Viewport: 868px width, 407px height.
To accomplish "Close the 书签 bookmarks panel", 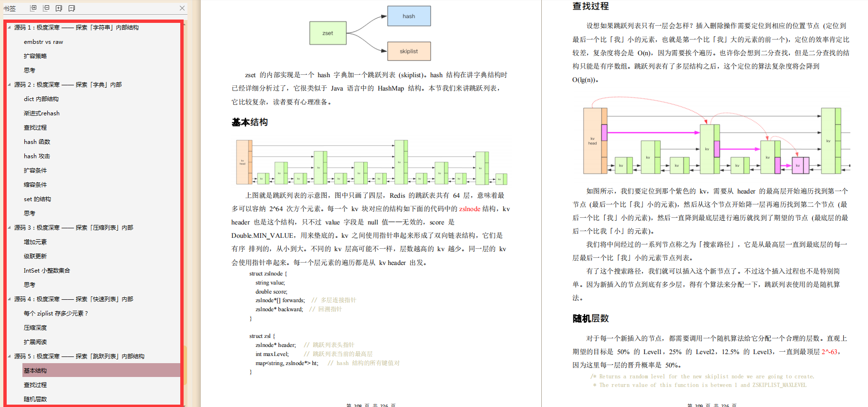I will tap(182, 8).
